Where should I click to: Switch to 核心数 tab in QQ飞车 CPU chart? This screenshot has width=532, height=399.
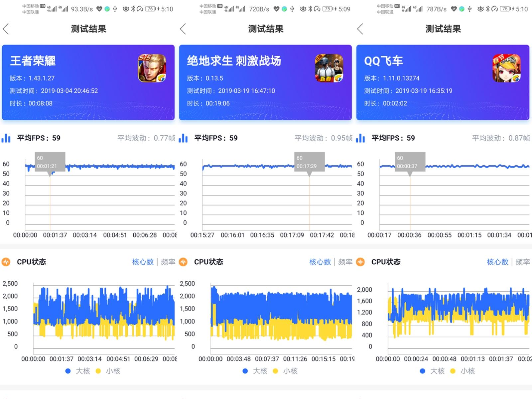coord(498,262)
